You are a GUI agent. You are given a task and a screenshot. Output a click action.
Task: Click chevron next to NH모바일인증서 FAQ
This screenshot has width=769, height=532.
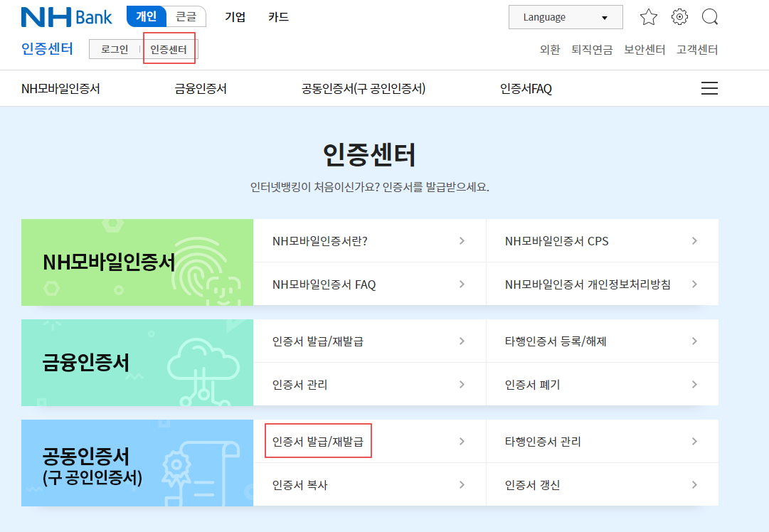coord(462,284)
